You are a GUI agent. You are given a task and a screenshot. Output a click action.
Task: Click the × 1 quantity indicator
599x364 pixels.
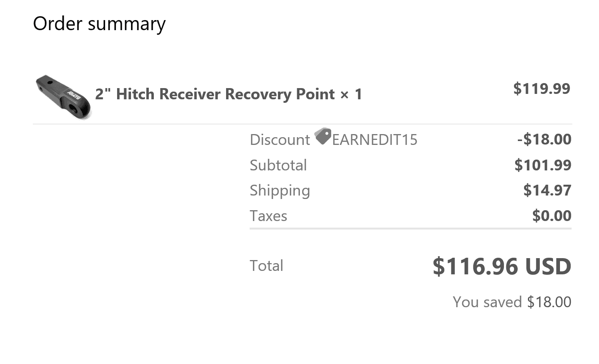pyautogui.click(x=351, y=94)
